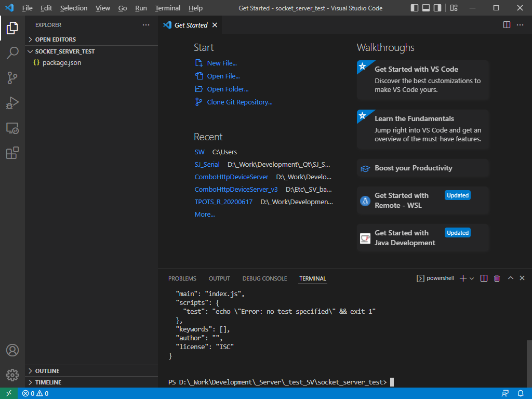Screen dimensions: 532x399
Task: Split the editor right
Action: pos(507,25)
